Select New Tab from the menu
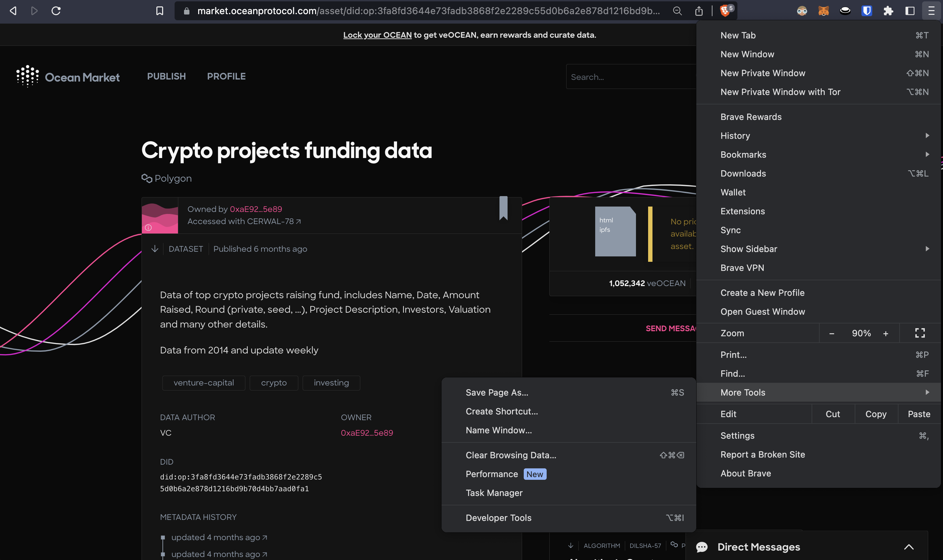The width and height of the screenshot is (943, 560). [x=819, y=35]
